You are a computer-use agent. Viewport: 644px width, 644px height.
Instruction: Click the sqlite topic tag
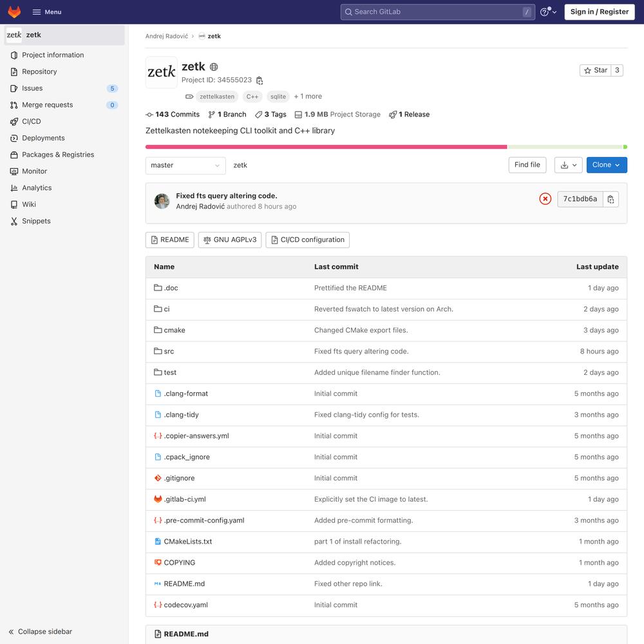tap(278, 97)
